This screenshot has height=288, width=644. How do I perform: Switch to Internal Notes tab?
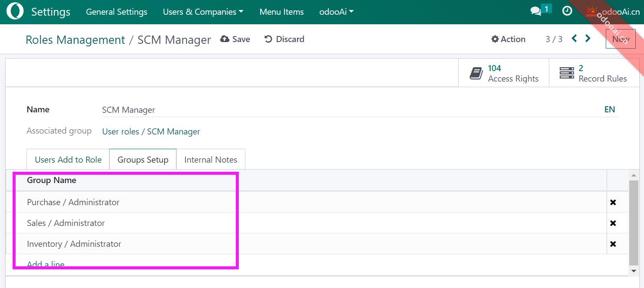pos(211,160)
